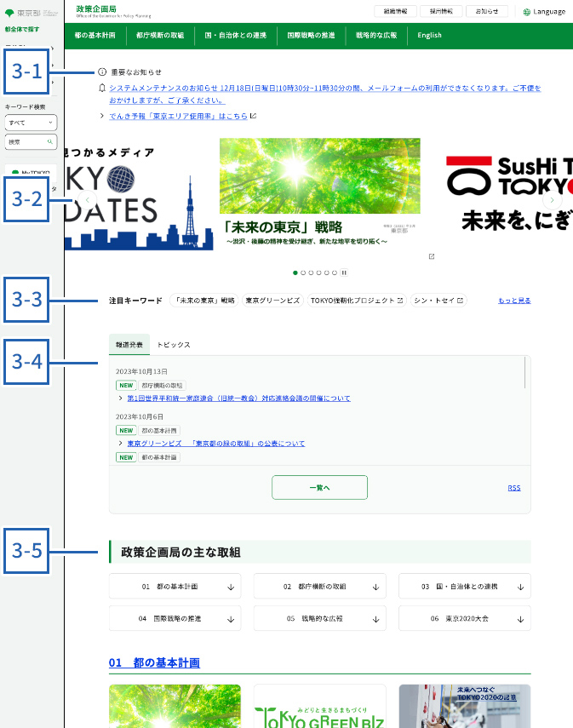The width and height of the screenshot is (573, 728).
Task: Click the 都庁横断の取組 category tag in news
Action: tap(162, 386)
